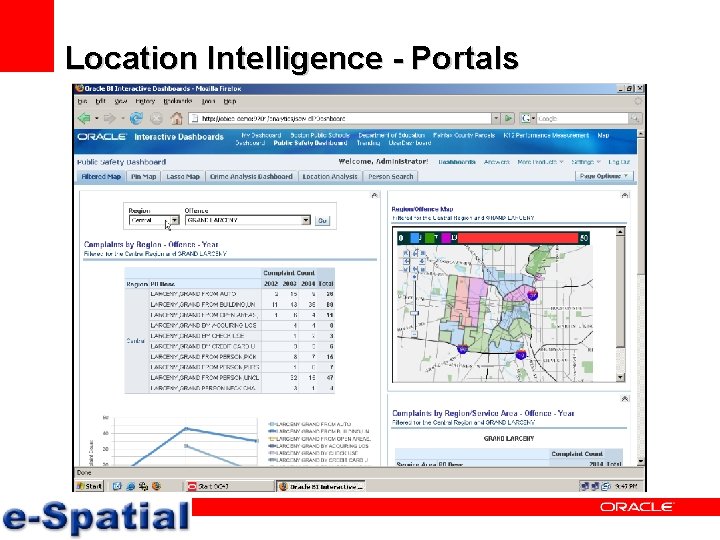Viewport: 720px width, 540px height.
Task: Open the Page Options dropdown
Action: pyautogui.click(x=604, y=176)
